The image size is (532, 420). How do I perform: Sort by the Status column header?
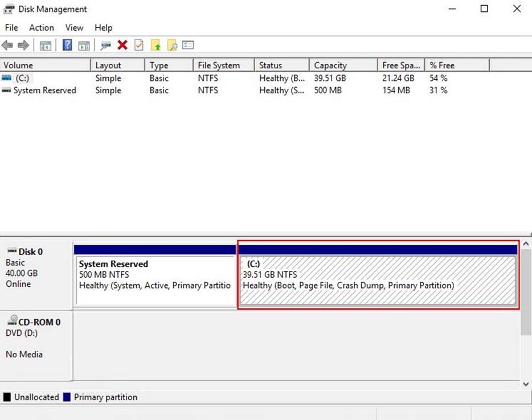point(281,65)
